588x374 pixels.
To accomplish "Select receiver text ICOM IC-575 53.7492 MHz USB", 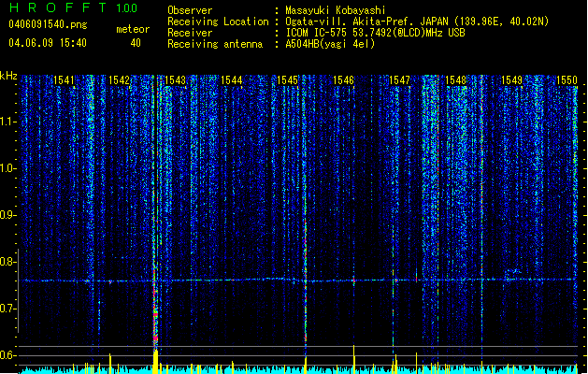I will tap(375, 33).
